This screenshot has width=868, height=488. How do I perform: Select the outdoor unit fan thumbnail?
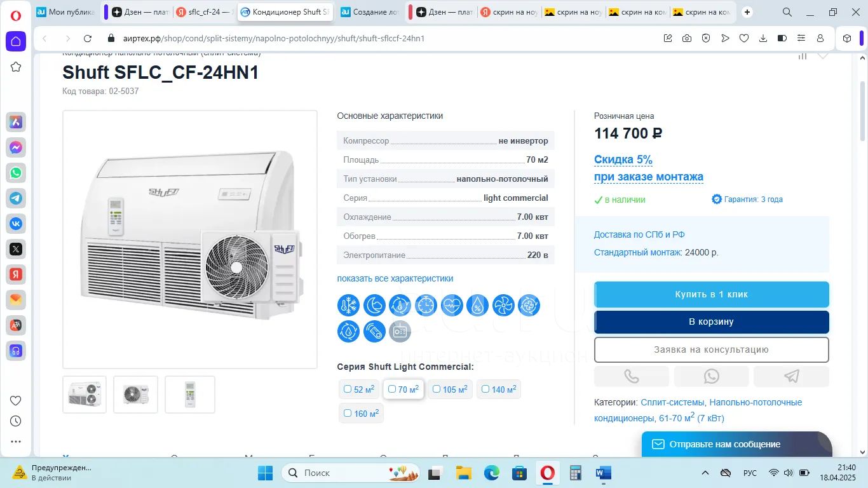tap(135, 395)
